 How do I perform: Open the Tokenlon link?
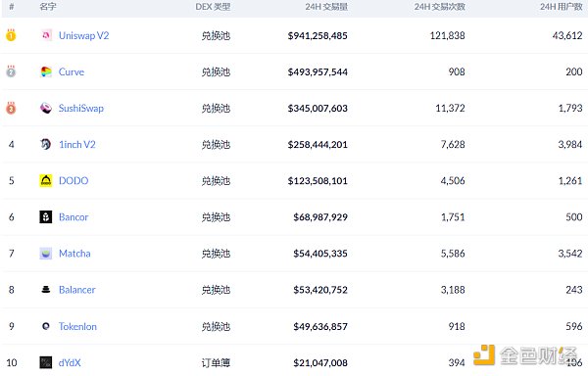(x=77, y=327)
